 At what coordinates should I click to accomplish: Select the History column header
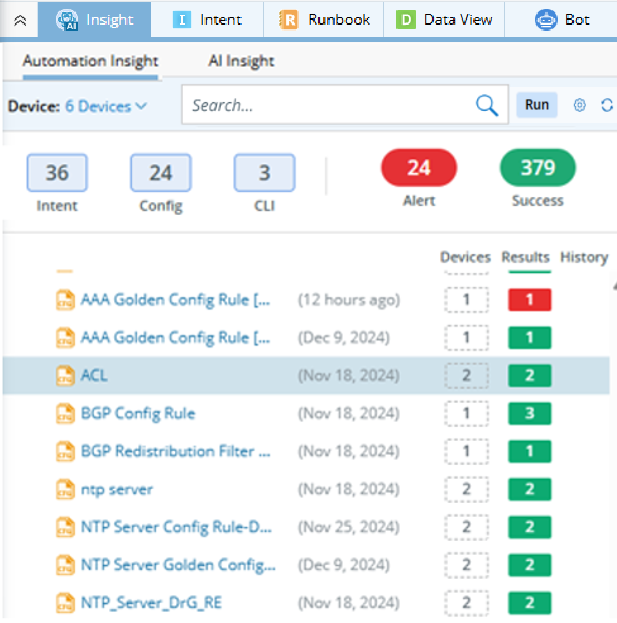coord(584,257)
